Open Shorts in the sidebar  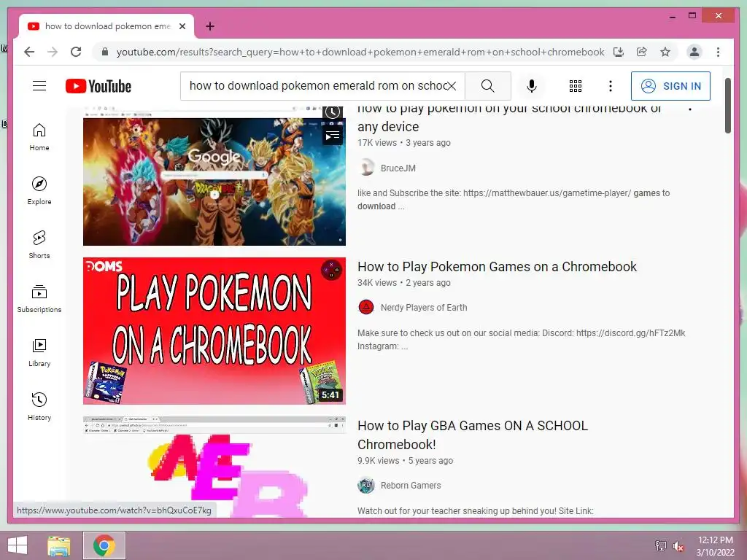[x=39, y=245]
